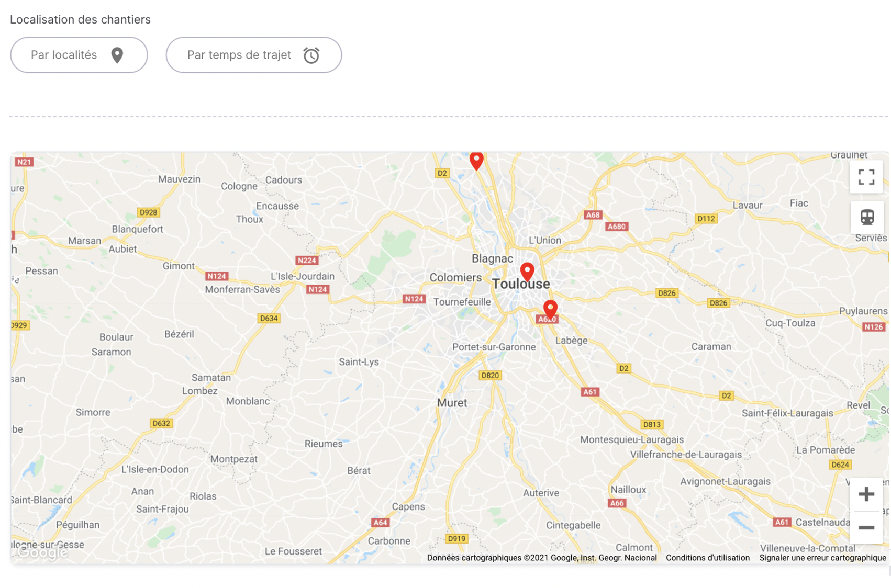Click the 'Nailloux' map label
Image resolution: width=891 pixels, height=588 pixels.
628,490
